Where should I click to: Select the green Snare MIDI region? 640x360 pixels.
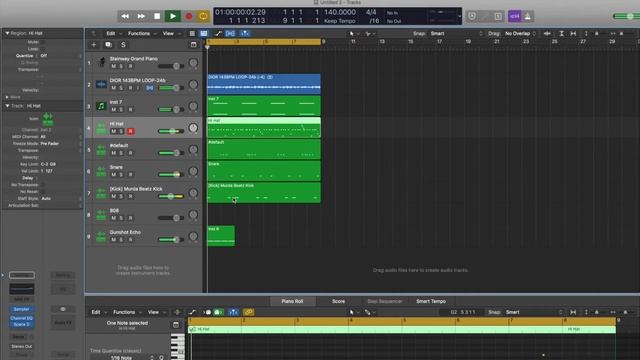click(x=264, y=171)
